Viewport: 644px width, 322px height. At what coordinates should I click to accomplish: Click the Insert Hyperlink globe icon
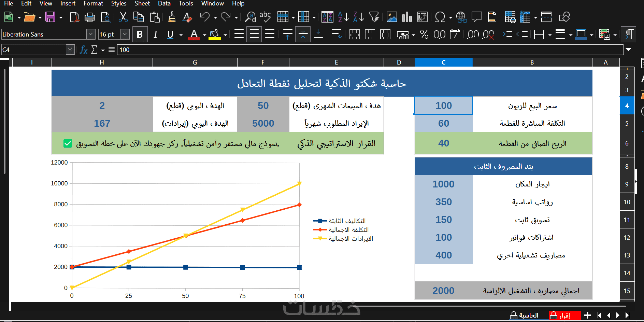pos(461,17)
